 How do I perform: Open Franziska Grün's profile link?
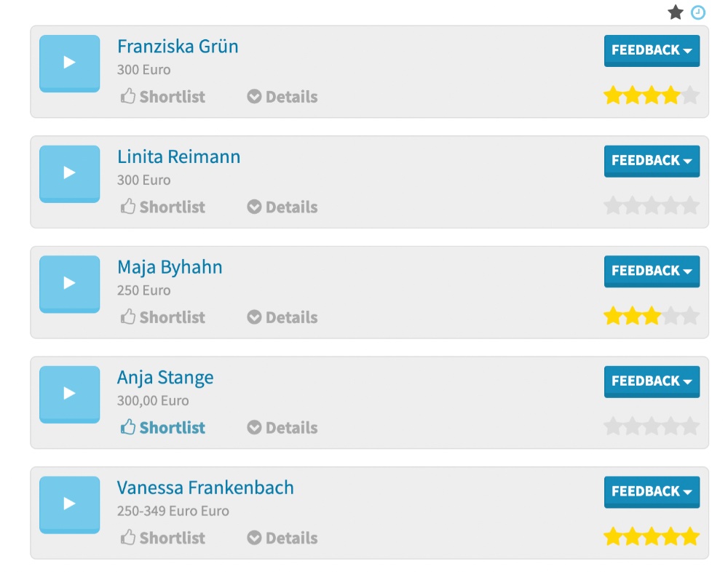(177, 46)
